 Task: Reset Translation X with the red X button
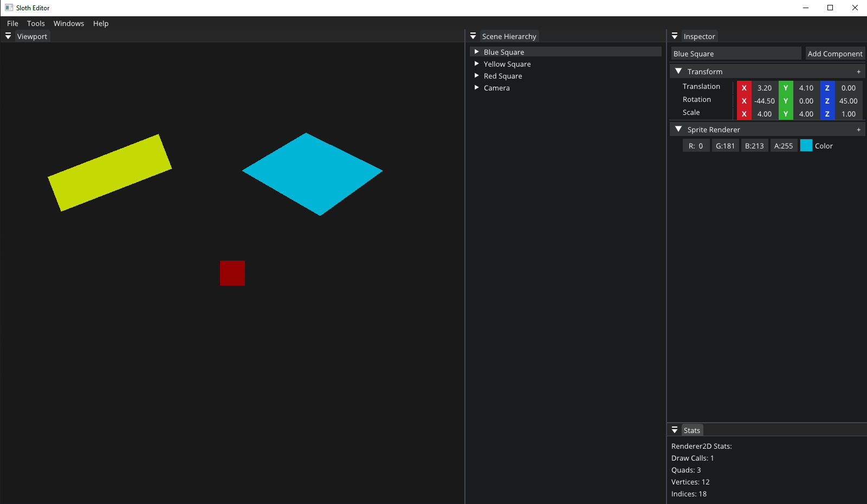point(744,87)
